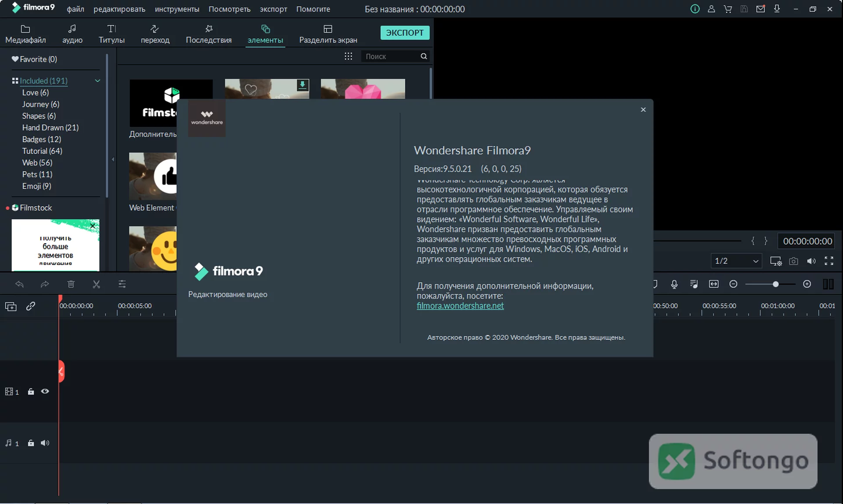This screenshot has width=843, height=504.
Task: Click the minus zoom out timeline button
Action: pyautogui.click(x=733, y=284)
